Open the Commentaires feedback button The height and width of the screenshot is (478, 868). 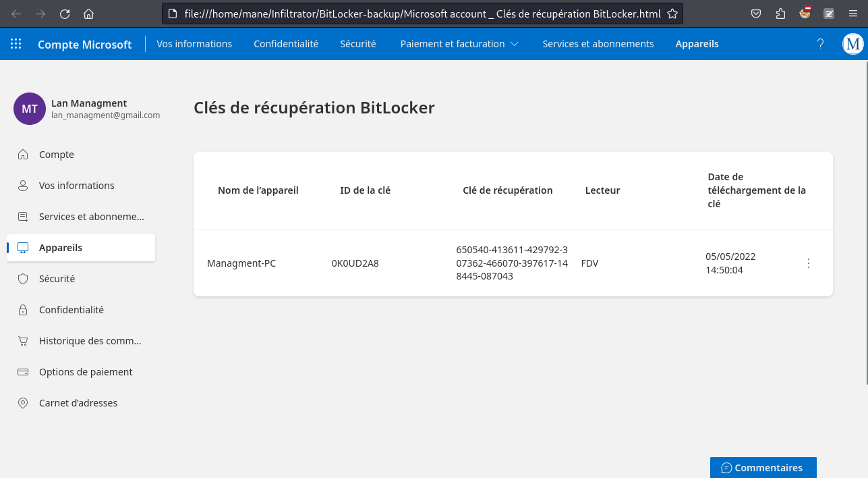coord(763,468)
